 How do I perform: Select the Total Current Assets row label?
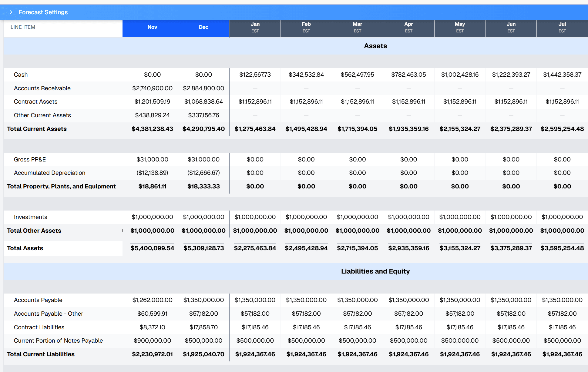pyautogui.click(x=37, y=129)
